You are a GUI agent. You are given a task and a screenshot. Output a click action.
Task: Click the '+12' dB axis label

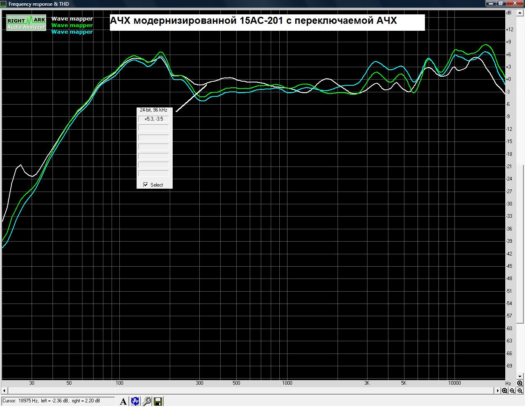[x=509, y=30]
